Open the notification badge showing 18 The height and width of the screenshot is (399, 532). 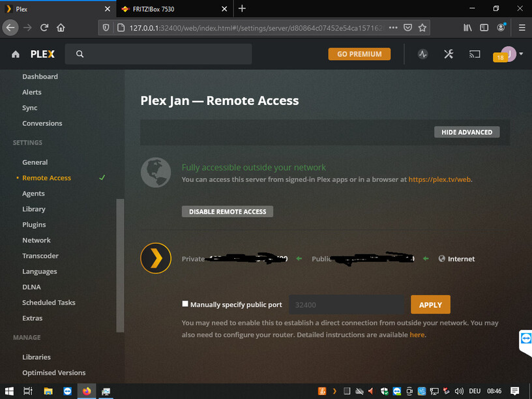[x=500, y=57]
